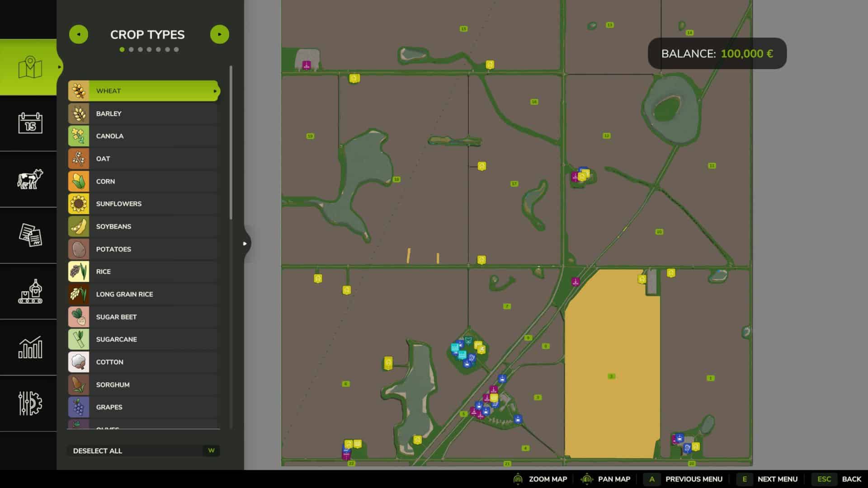This screenshot has width=868, height=488.
Task: Click the crop list scrollbar
Action: click(231, 143)
